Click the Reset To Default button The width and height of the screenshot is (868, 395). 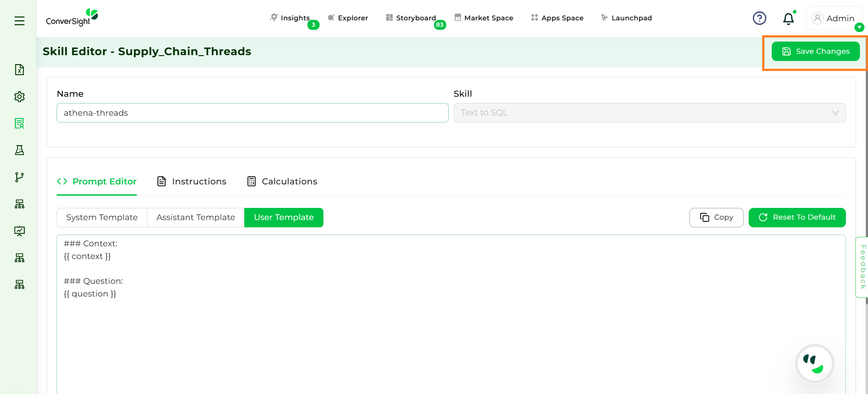click(x=797, y=217)
